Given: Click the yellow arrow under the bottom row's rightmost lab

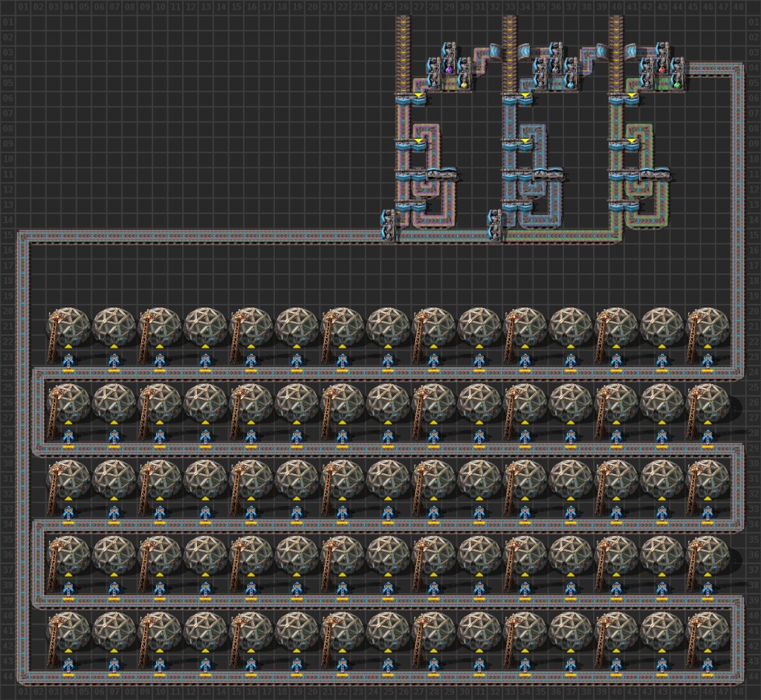Looking at the screenshot, I should pos(707,650).
